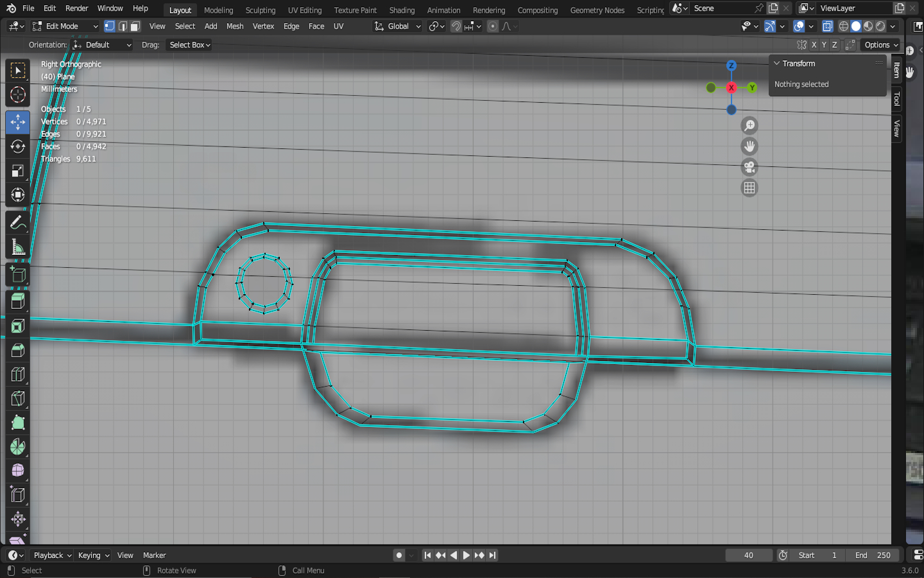Activate the 3D Cursor tool
This screenshot has height=578, width=924.
click(18, 95)
